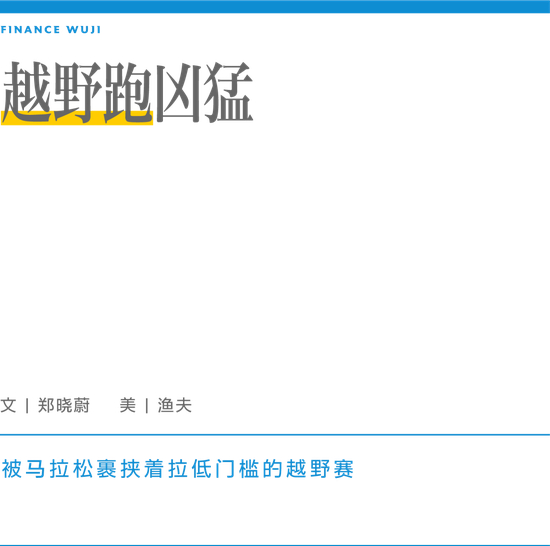Click the word 门槛 in the subheading

[x=237, y=469]
